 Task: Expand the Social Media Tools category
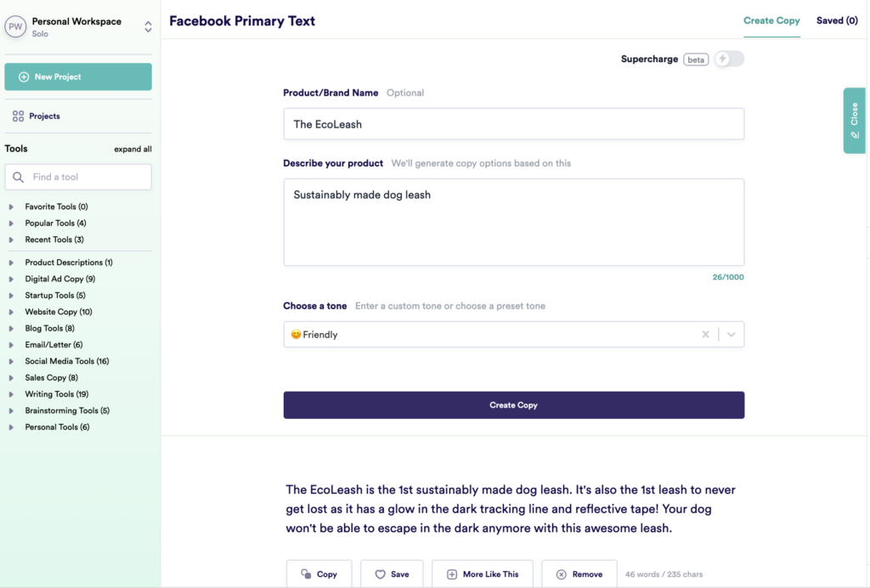(11, 362)
